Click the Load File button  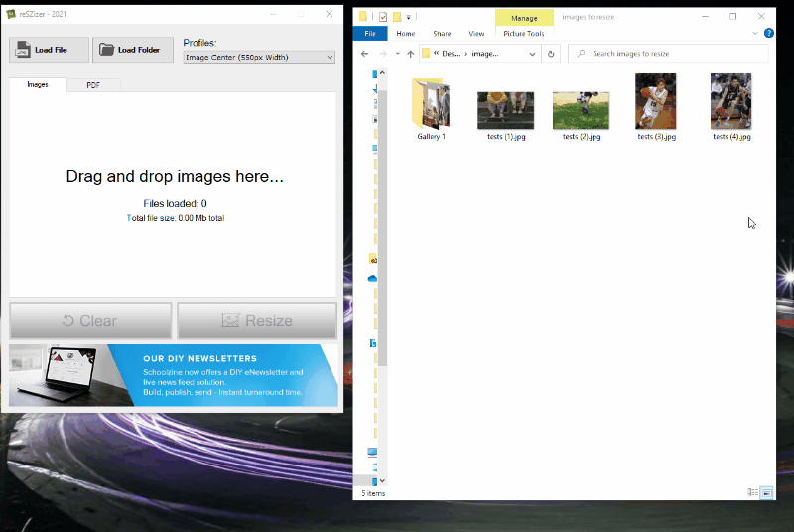pos(48,50)
